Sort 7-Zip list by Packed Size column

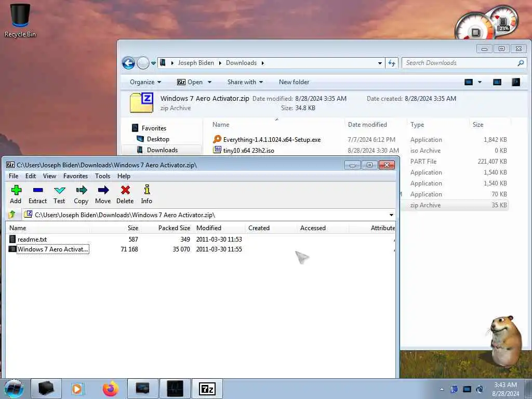tap(166, 228)
